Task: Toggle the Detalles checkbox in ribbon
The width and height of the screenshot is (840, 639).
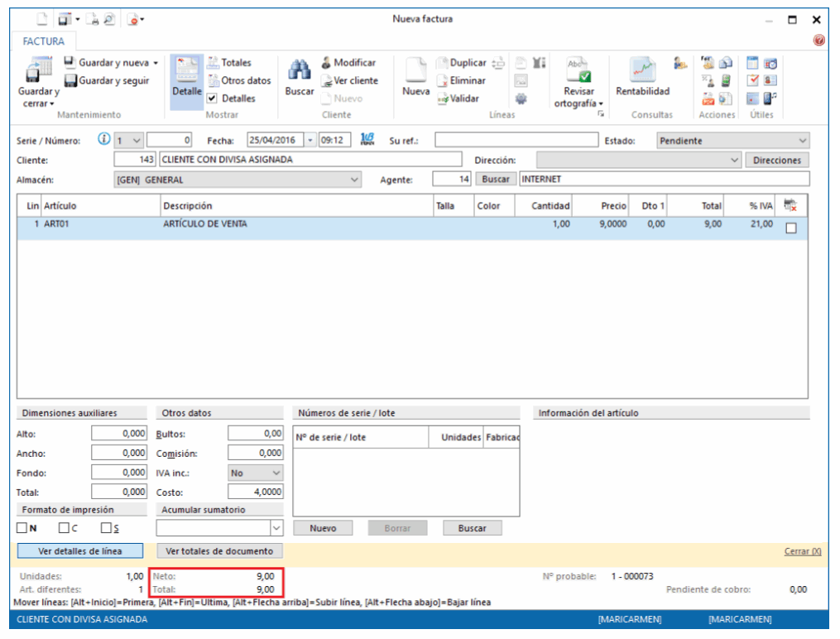Action: coord(213,98)
